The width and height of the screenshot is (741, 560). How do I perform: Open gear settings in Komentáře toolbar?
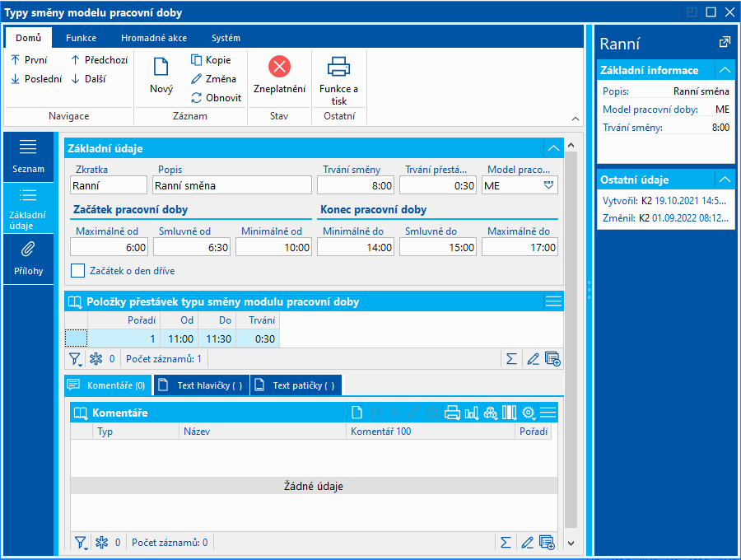click(x=529, y=413)
